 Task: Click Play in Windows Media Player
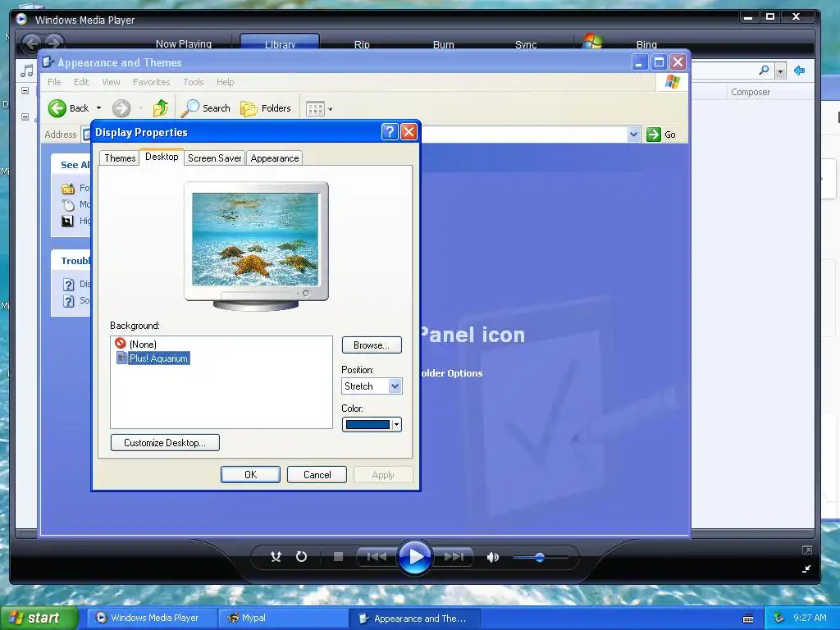pos(415,557)
